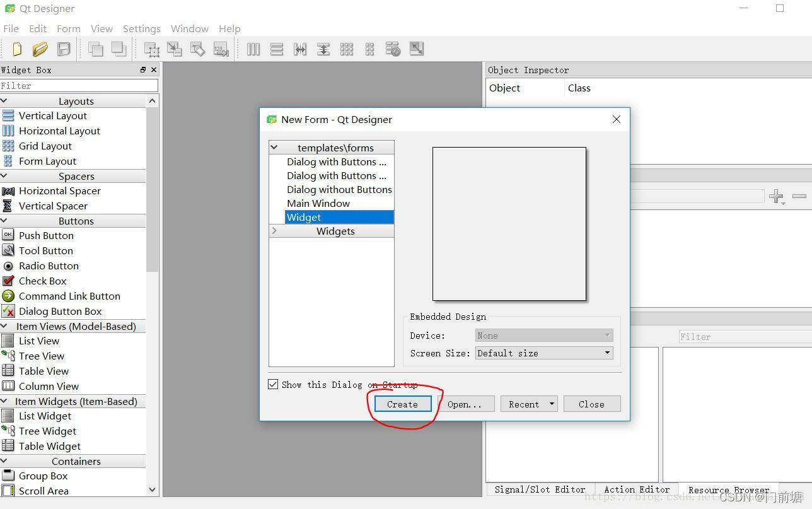This screenshot has width=812, height=509.
Task: Click the Break Layout toolbar icon
Action: 393,49
